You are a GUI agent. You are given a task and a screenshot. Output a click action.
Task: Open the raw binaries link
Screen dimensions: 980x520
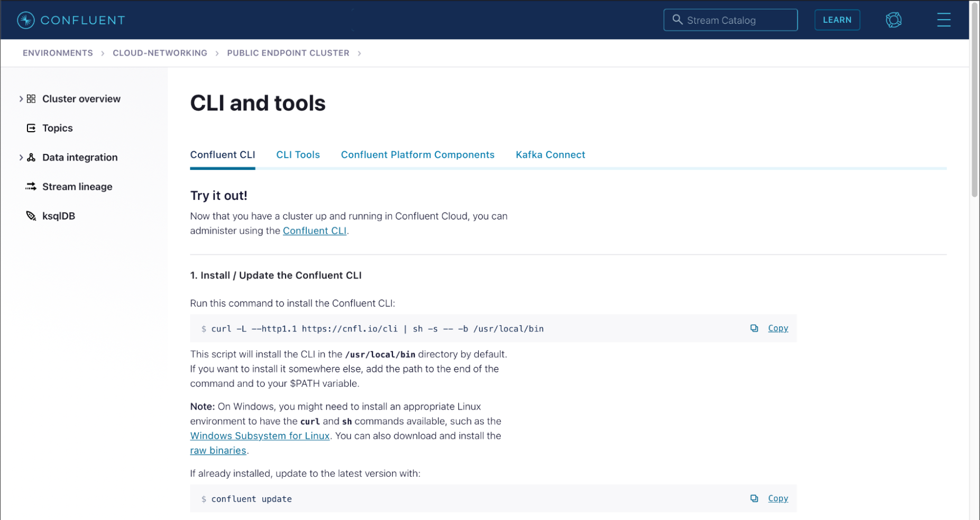point(218,451)
